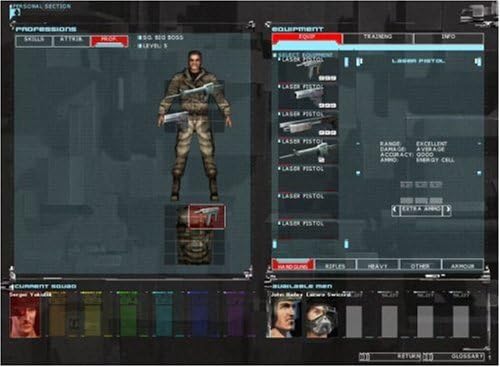Screen dimensions: 500x367
Task: Open the Skills tab under Professions
Action: [34, 41]
